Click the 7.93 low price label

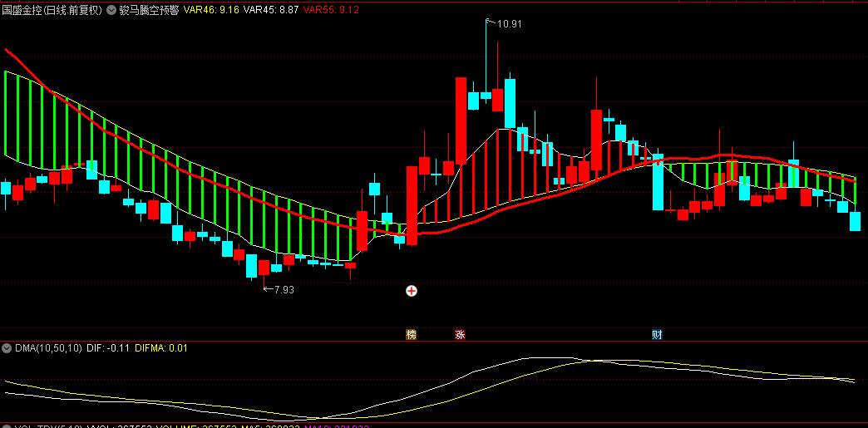[284, 289]
